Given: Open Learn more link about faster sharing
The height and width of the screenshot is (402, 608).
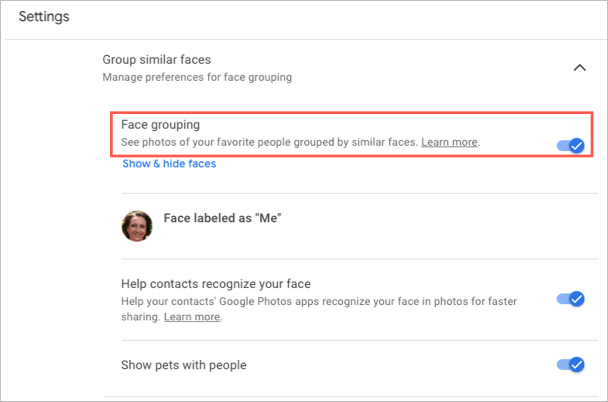Looking at the screenshot, I should coord(192,317).
